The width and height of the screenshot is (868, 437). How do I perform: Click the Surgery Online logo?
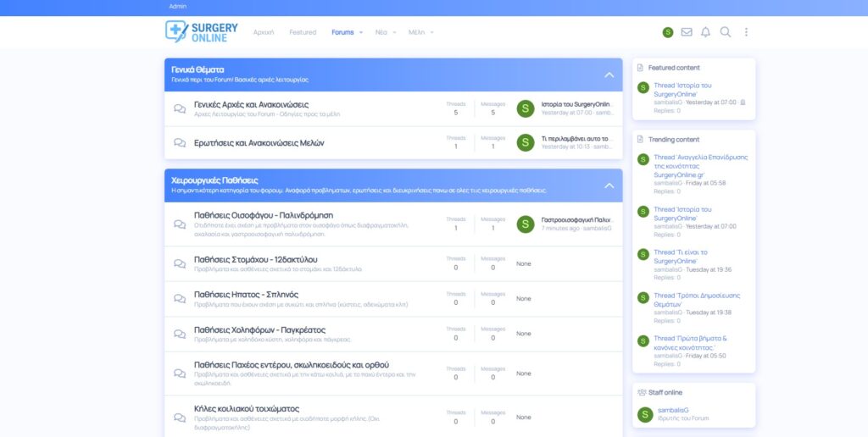(202, 31)
